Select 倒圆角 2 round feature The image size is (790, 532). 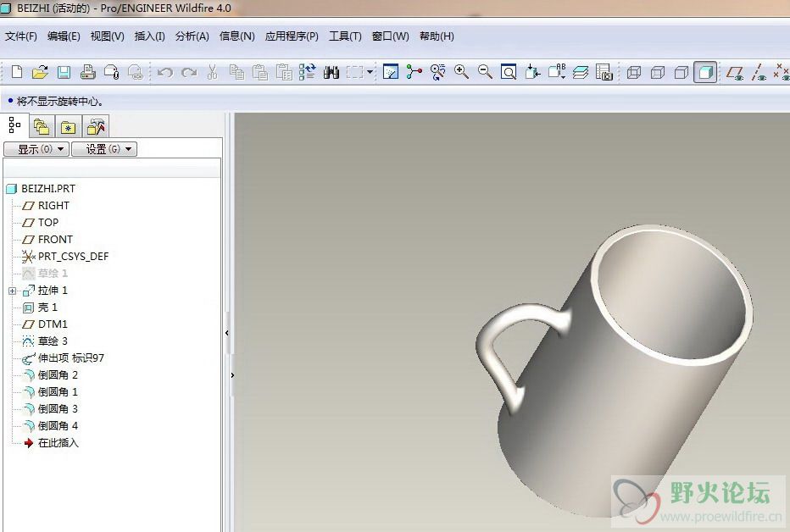tap(50, 375)
